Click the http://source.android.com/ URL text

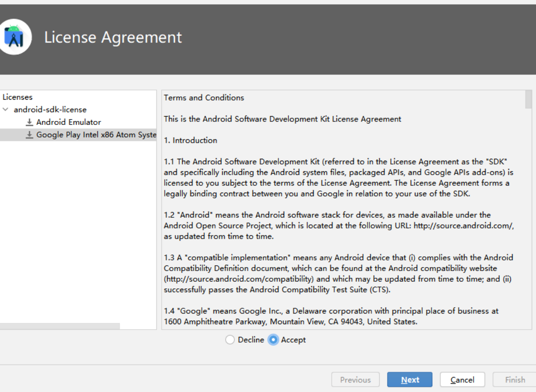point(463,226)
